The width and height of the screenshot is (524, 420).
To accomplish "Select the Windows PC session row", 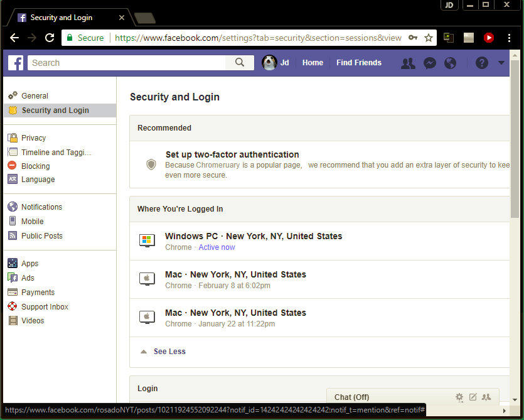I will click(x=320, y=241).
